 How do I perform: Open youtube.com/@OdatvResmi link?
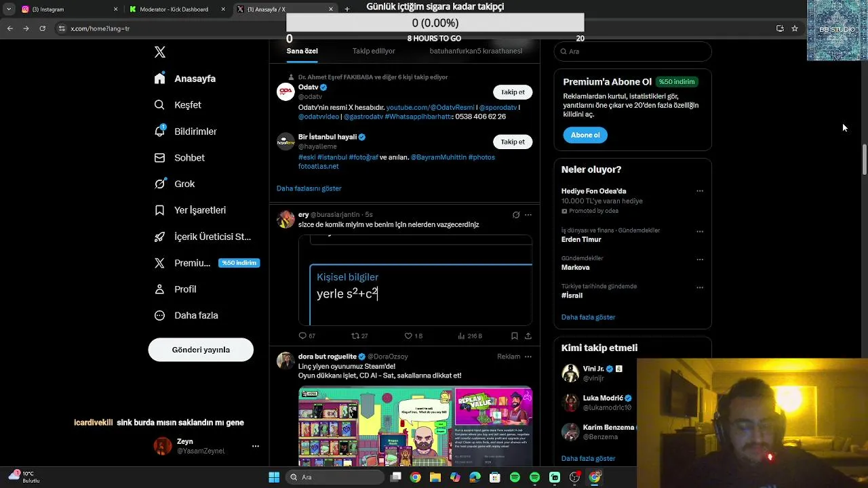click(431, 107)
